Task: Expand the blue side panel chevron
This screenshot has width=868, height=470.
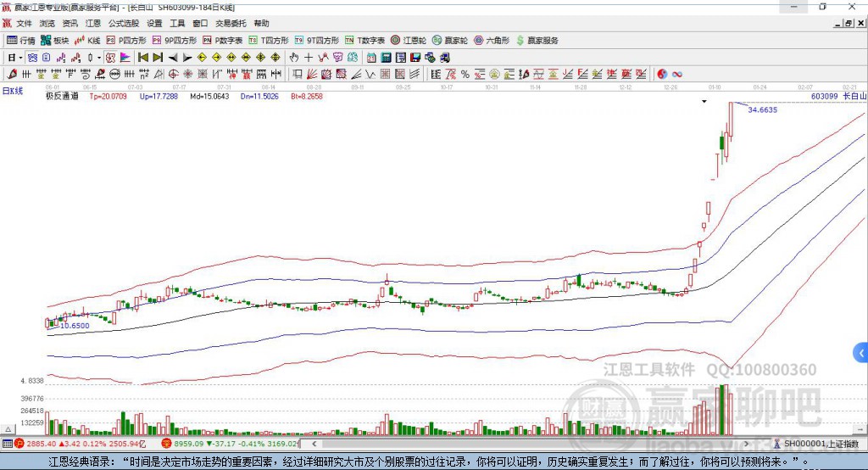Action: pos(861,353)
